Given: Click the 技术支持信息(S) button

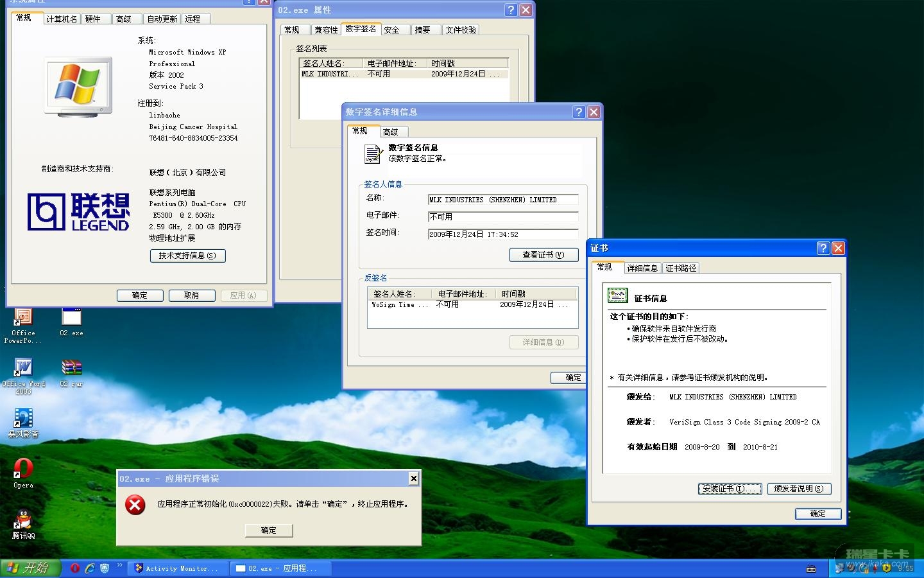Looking at the screenshot, I should (187, 256).
